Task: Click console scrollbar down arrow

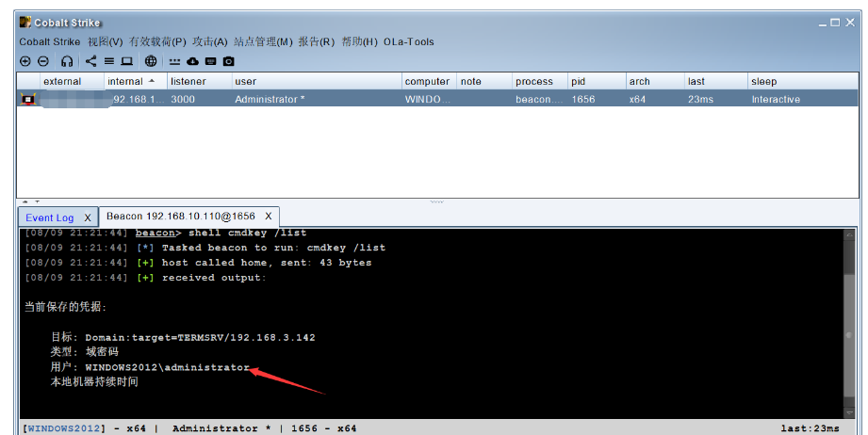Action: pyautogui.click(x=849, y=413)
